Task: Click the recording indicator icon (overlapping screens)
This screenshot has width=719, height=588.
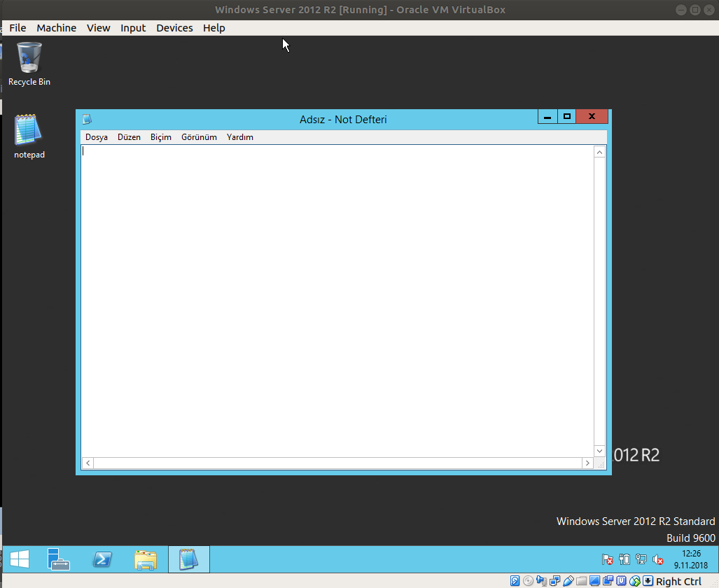Action: point(608,581)
